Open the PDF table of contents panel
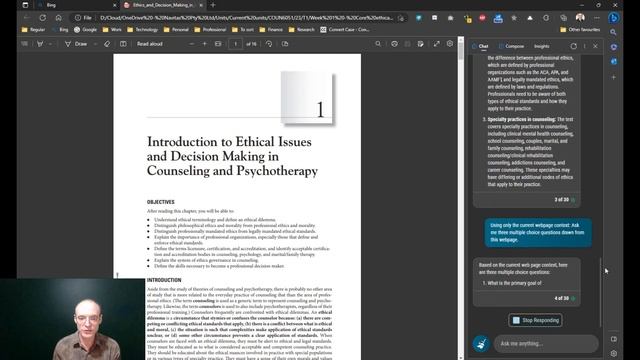Image resolution: width=640 pixels, height=360 pixels. [x=24, y=44]
